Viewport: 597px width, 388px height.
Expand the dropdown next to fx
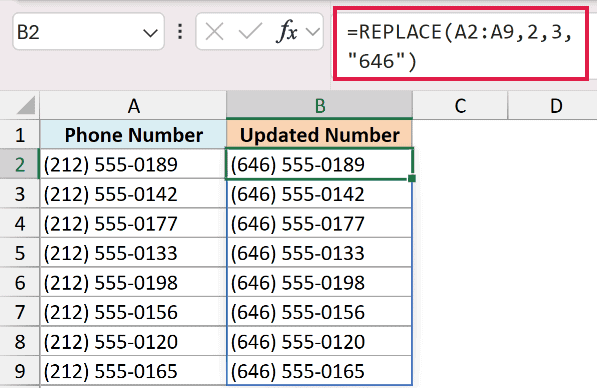313,32
